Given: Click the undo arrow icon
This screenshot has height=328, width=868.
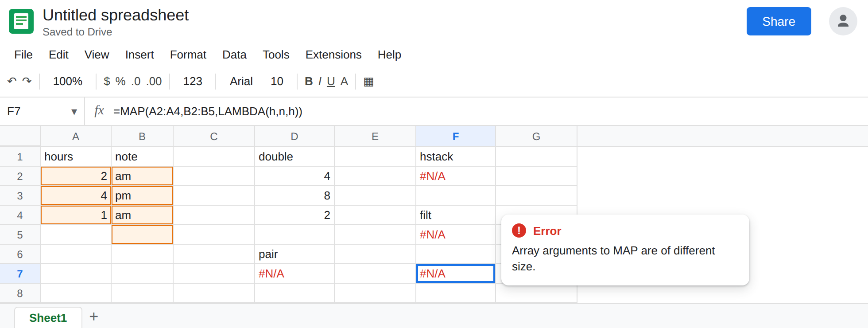Looking at the screenshot, I should [12, 81].
